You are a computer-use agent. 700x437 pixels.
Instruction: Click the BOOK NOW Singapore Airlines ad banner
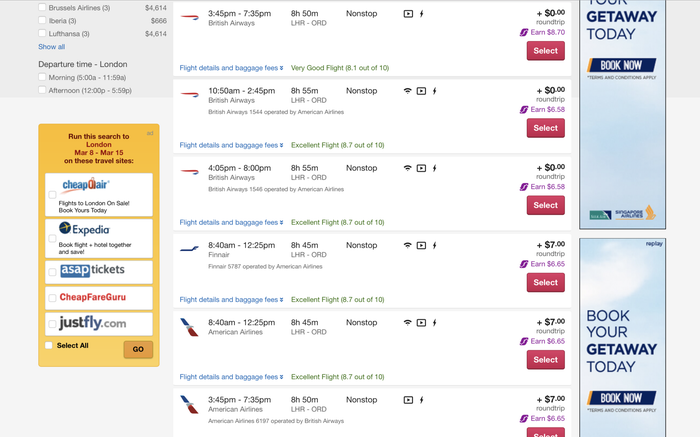click(x=622, y=65)
